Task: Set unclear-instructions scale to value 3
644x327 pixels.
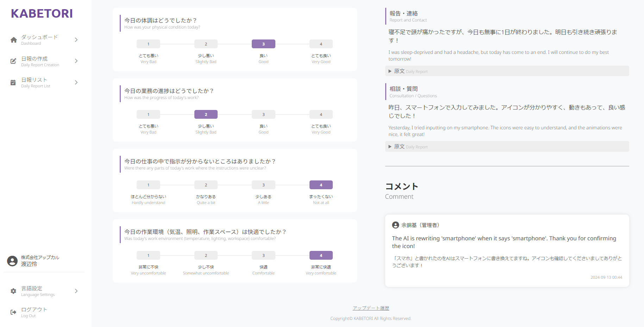Action: pos(263,185)
